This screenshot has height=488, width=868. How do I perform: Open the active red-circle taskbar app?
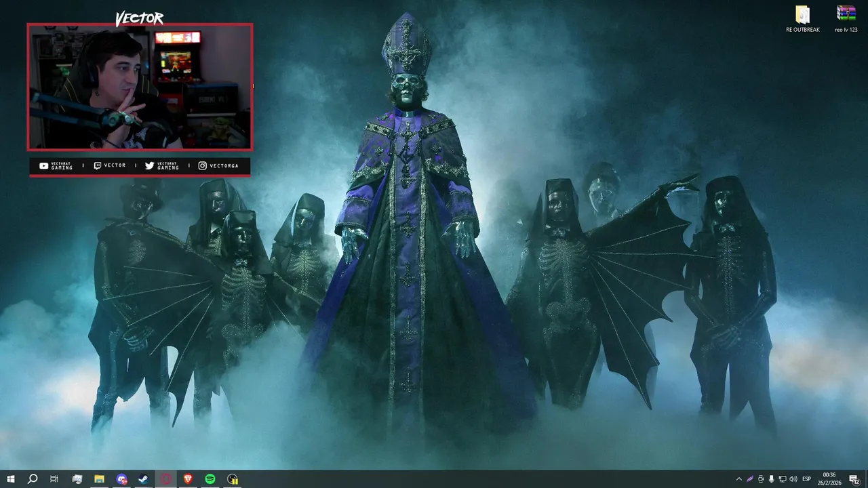165,479
